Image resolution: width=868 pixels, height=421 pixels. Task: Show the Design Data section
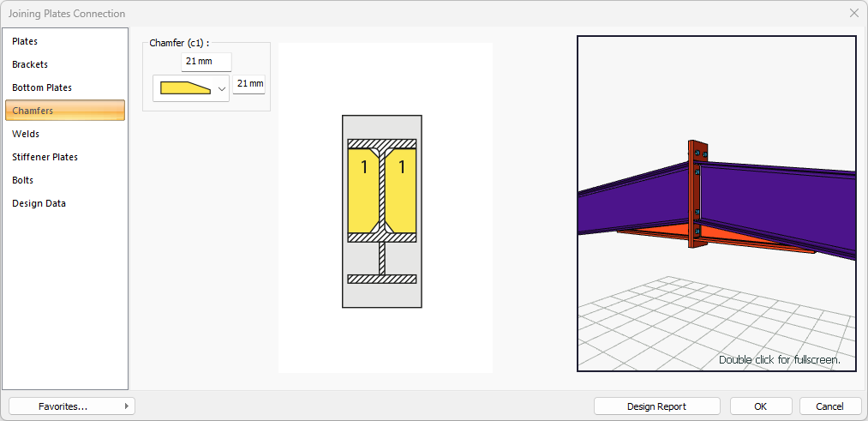point(65,203)
